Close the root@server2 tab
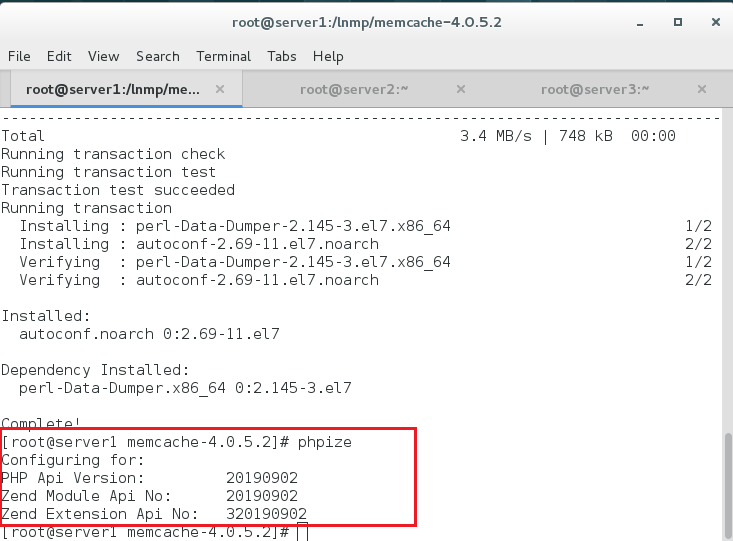The image size is (733, 541). click(461, 89)
